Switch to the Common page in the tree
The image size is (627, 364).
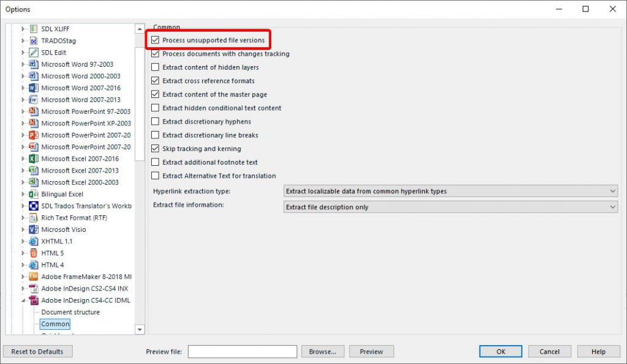point(54,324)
